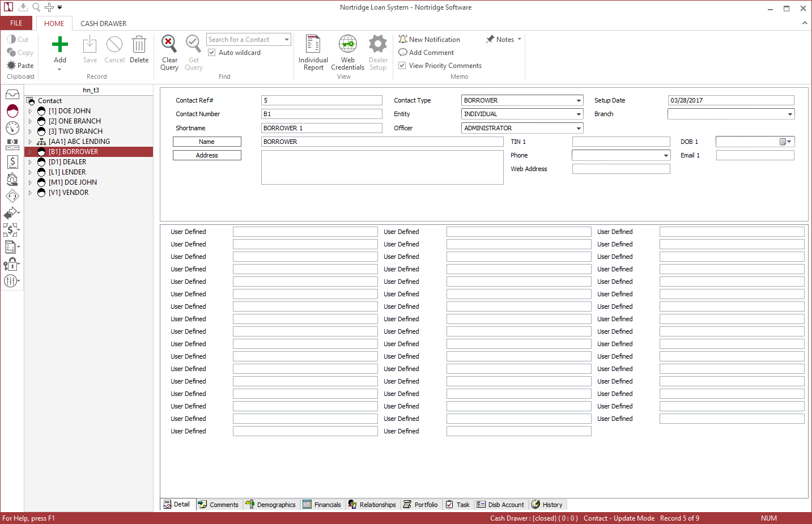The width and height of the screenshot is (812, 524).
Task: Click the Address button
Action: coord(207,155)
